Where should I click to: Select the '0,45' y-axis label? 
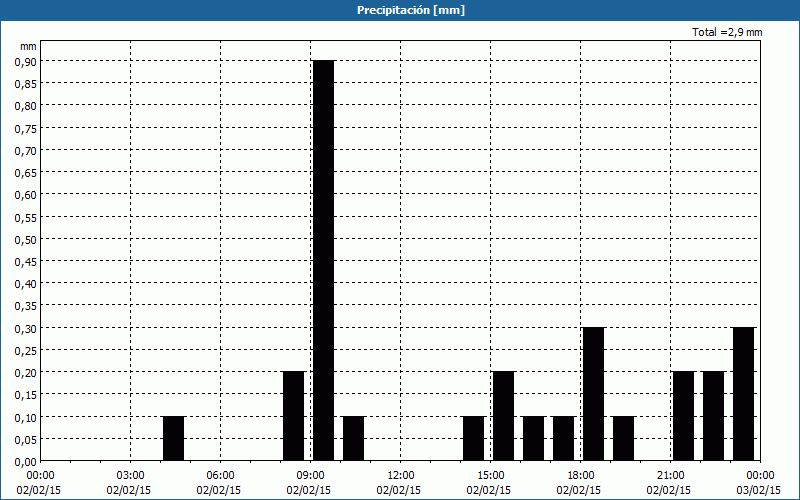(x=26, y=262)
